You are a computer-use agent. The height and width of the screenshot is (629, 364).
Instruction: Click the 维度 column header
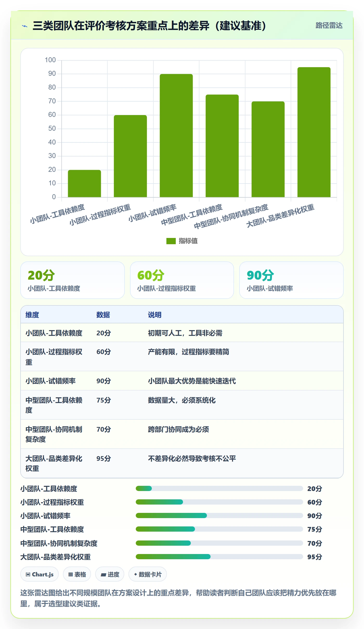pos(32,315)
